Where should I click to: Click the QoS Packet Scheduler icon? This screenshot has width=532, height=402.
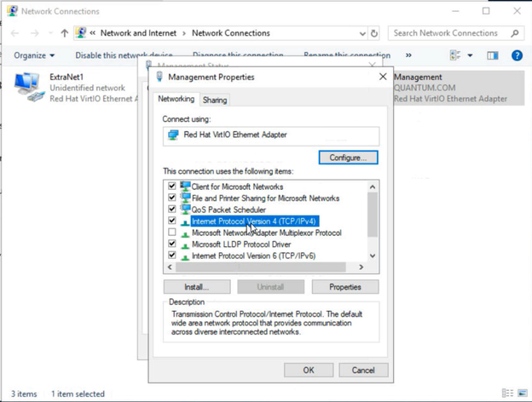185,210
